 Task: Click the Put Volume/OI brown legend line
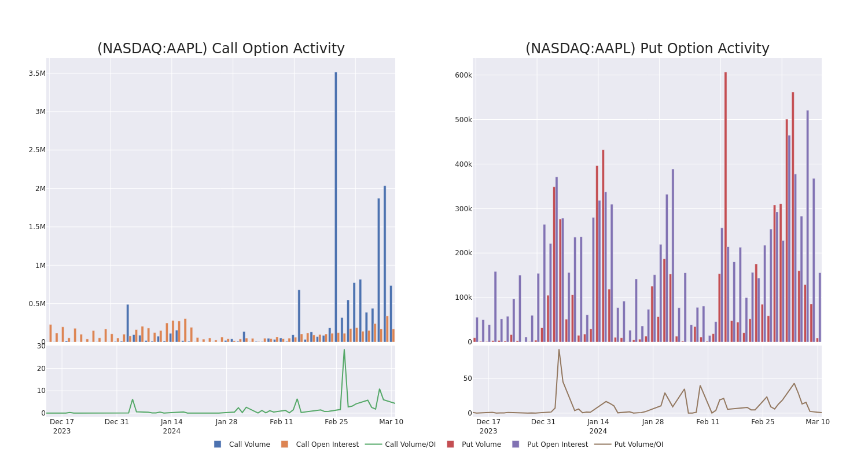602,444
